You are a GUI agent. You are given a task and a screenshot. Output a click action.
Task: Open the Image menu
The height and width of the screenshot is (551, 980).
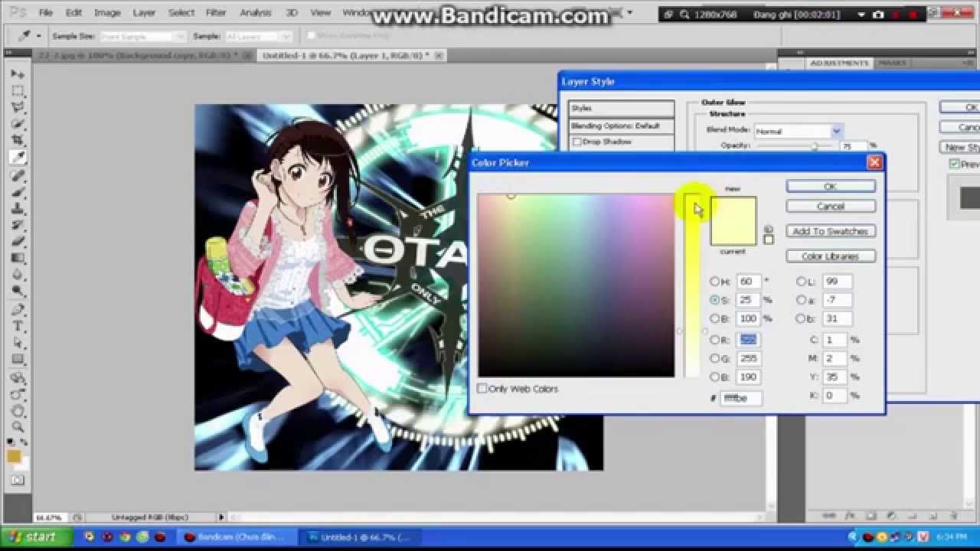pyautogui.click(x=107, y=12)
